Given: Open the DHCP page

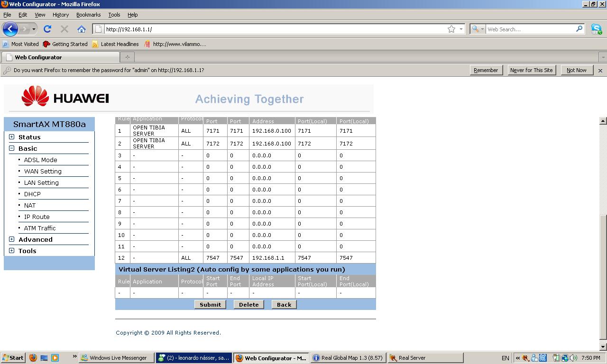Looking at the screenshot, I should click(x=32, y=194).
